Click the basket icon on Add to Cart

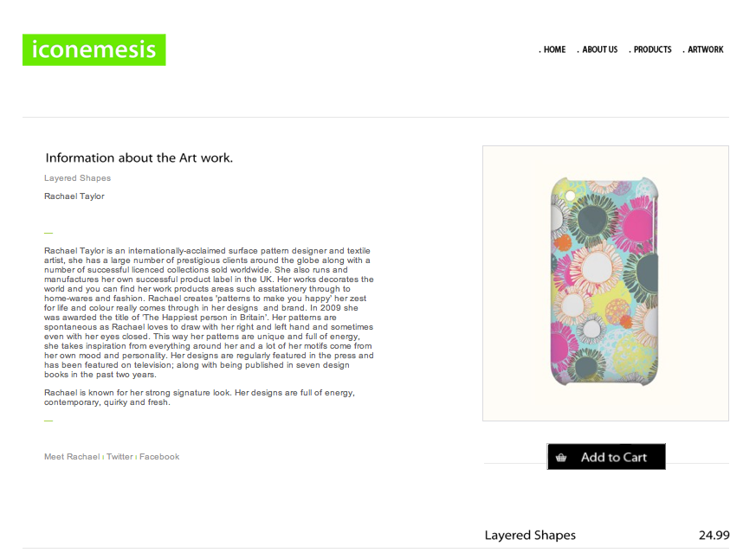click(x=561, y=457)
